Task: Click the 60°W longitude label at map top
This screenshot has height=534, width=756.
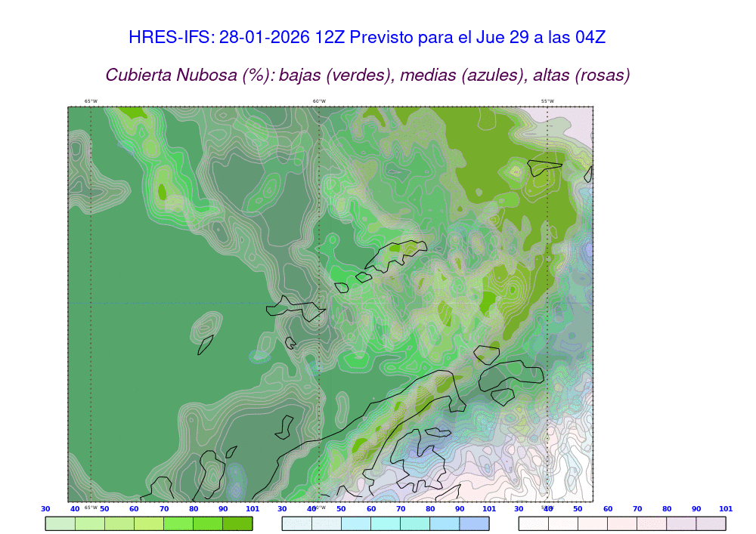Action: coord(319,101)
